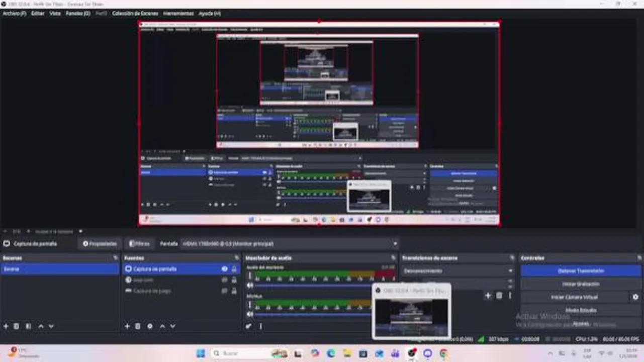Remove the selected scene with its trash icon
This screenshot has height=362, width=644.
tap(17, 326)
